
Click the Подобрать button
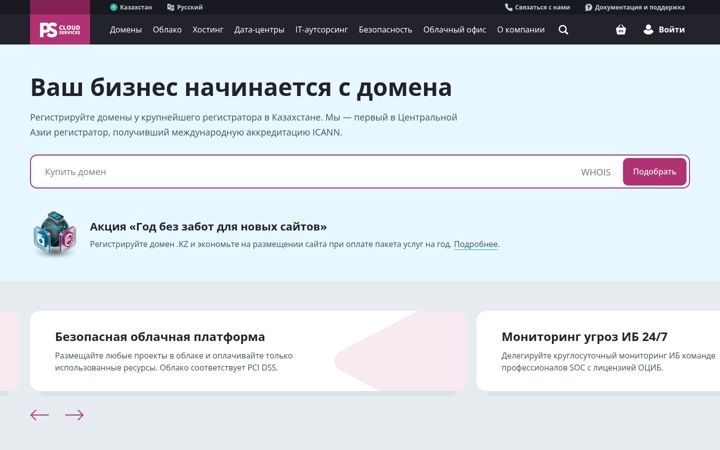coord(654,172)
